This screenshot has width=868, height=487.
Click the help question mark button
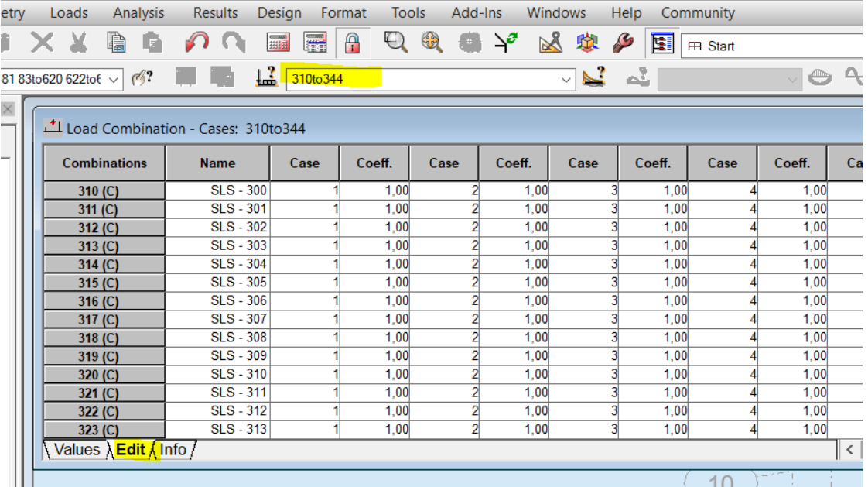click(141, 77)
